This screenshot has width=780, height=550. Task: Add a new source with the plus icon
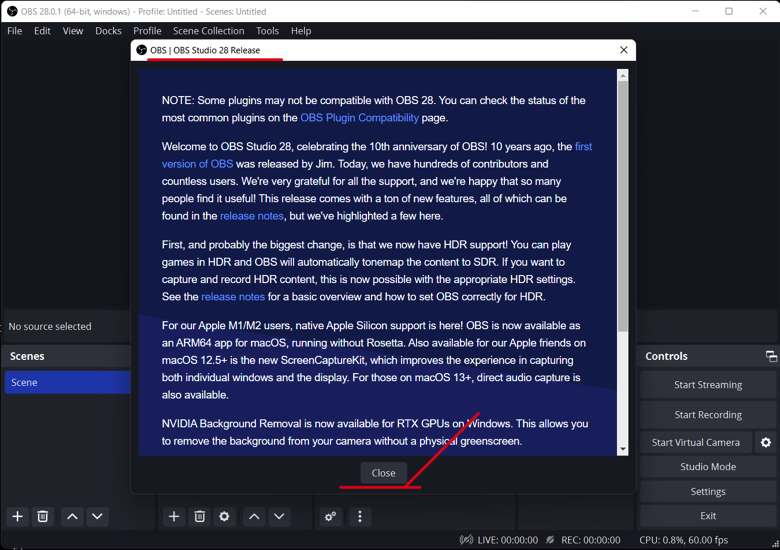[174, 517]
